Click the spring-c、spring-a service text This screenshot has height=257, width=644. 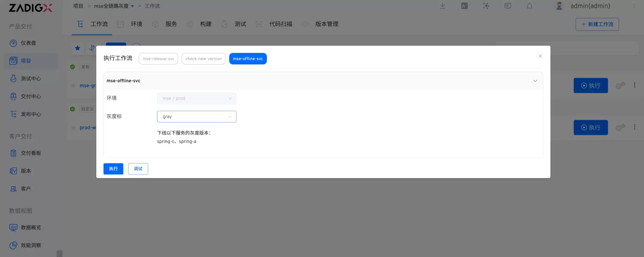[176, 142]
